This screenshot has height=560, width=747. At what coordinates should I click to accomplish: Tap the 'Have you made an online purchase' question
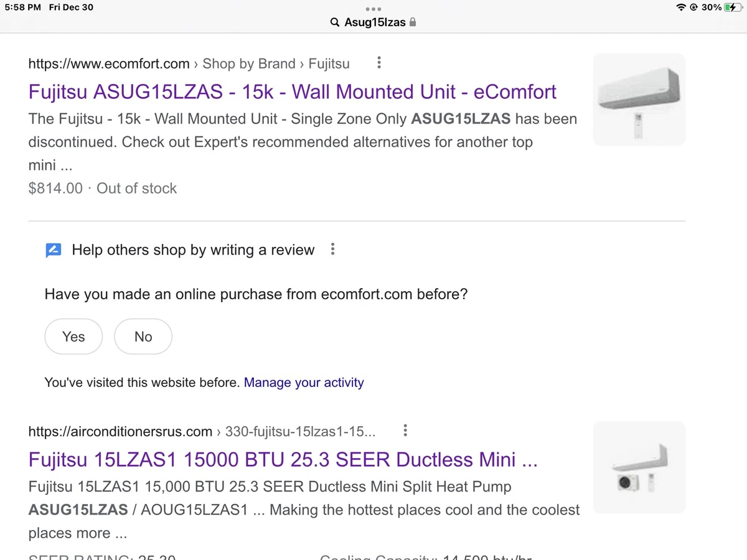click(256, 294)
